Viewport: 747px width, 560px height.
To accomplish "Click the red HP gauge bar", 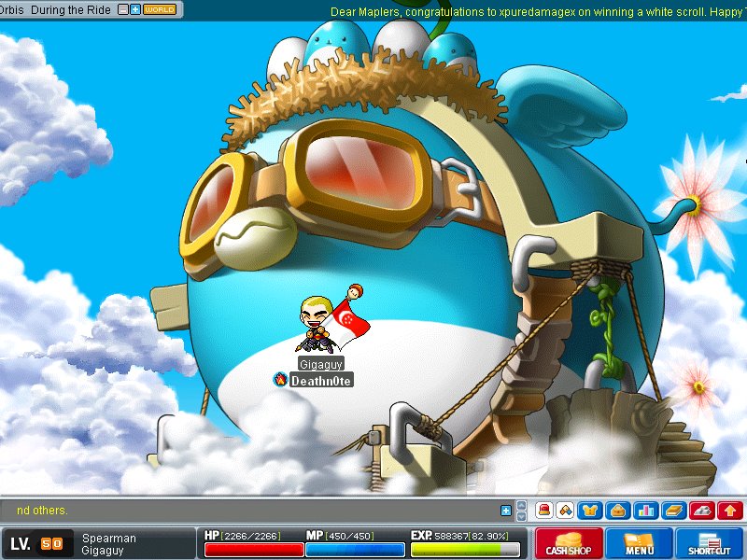I will 254,550.
